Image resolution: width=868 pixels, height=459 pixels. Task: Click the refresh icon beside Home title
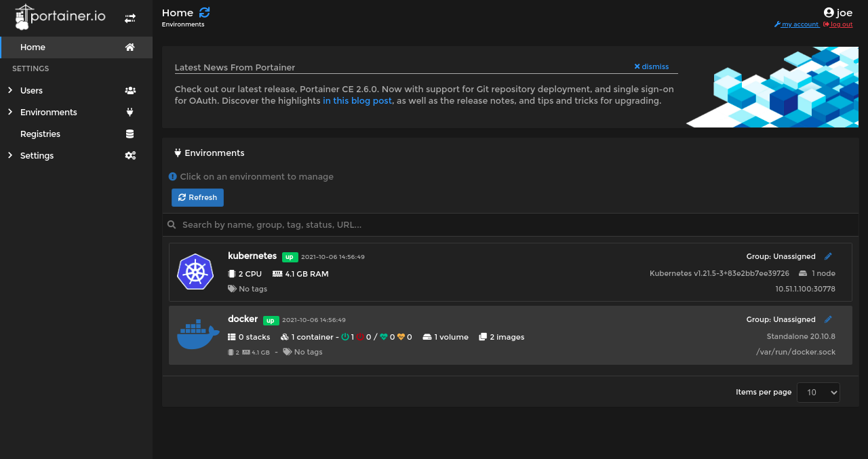point(205,12)
